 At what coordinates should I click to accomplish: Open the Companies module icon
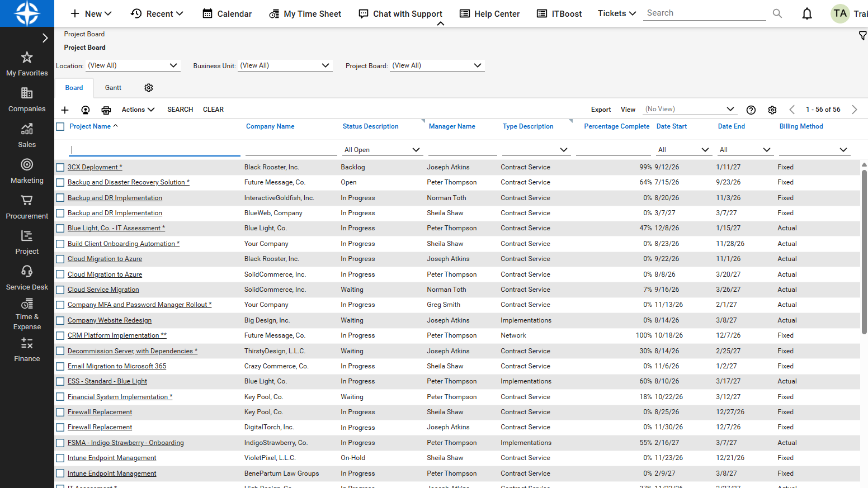pos(27,93)
